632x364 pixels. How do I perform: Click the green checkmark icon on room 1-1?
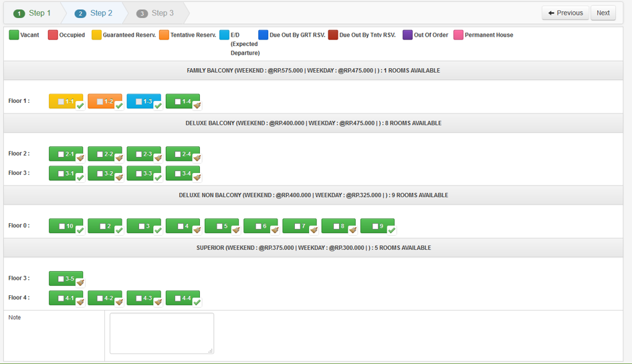(x=80, y=106)
